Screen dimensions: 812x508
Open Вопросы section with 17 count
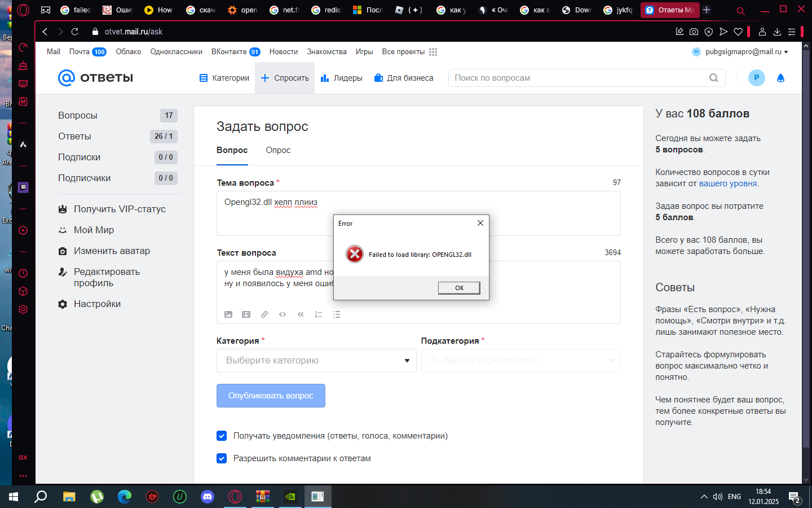[x=118, y=115]
